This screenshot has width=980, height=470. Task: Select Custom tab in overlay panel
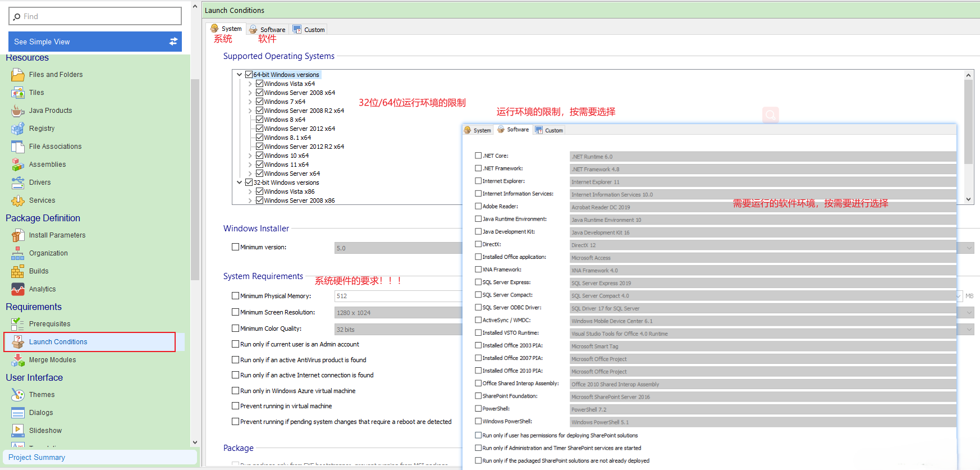[549, 130]
